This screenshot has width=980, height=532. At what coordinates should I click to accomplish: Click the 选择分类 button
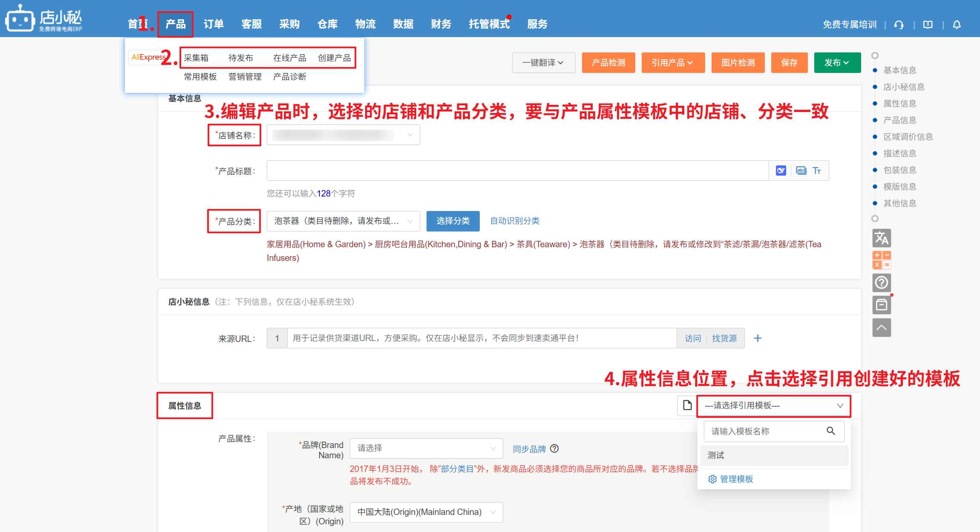453,221
